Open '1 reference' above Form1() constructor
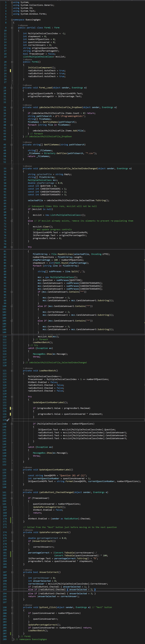The height and width of the screenshot is (644, 145). (27, 60)
